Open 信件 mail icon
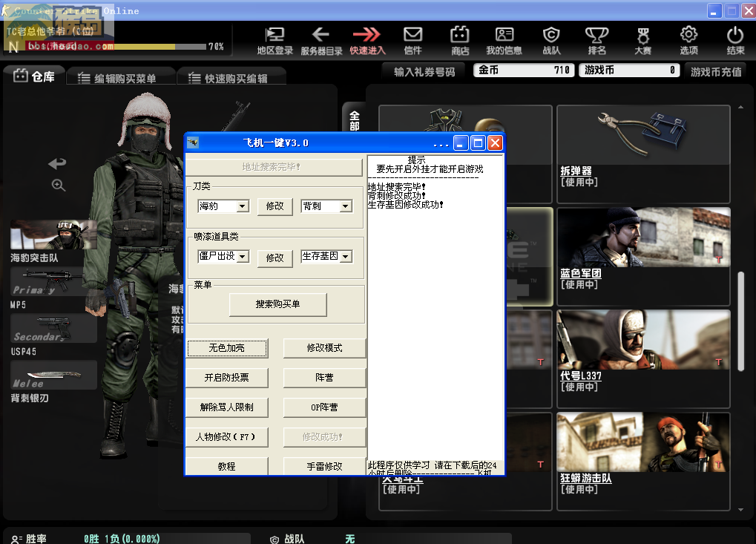The image size is (756, 544). [412, 41]
